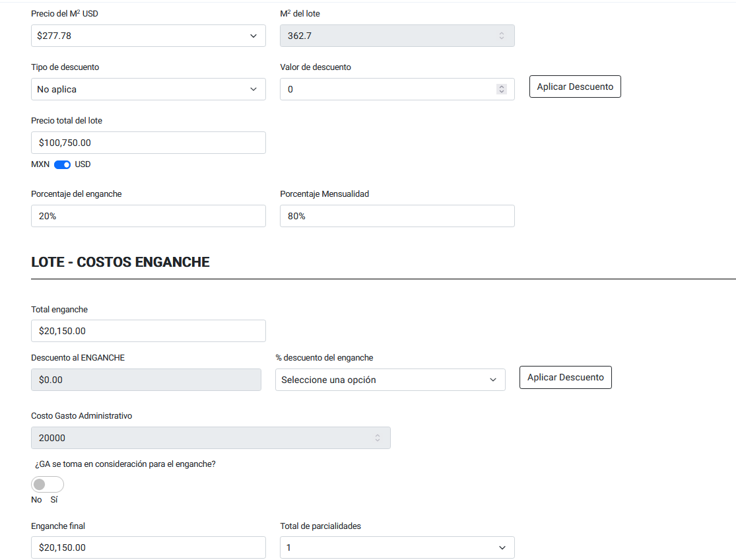Click the Costo Gasto Administrativo field
This screenshot has height=560, width=736.
pyautogui.click(x=198, y=438)
